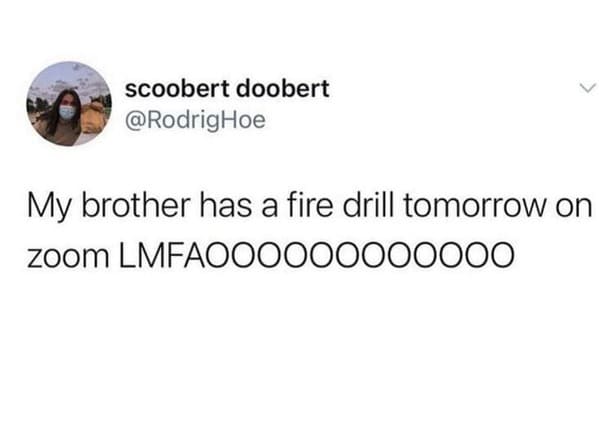Click the word "fire" in the tweet
The height and width of the screenshot is (428, 599).
[x=310, y=205]
